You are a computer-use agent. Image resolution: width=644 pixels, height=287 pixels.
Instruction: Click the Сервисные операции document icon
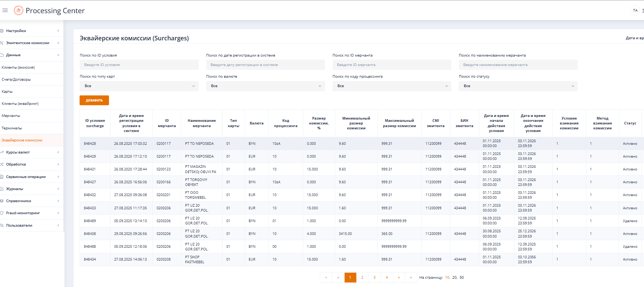tap(2, 177)
